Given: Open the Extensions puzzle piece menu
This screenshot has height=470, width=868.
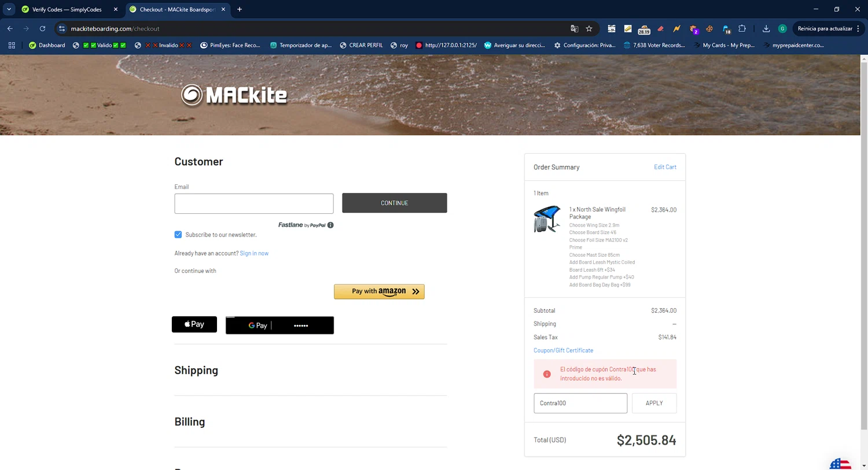Looking at the screenshot, I should coord(742,28).
